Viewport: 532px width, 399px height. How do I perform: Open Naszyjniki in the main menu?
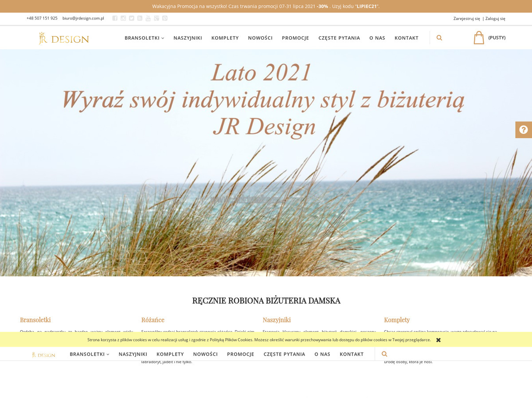click(188, 38)
